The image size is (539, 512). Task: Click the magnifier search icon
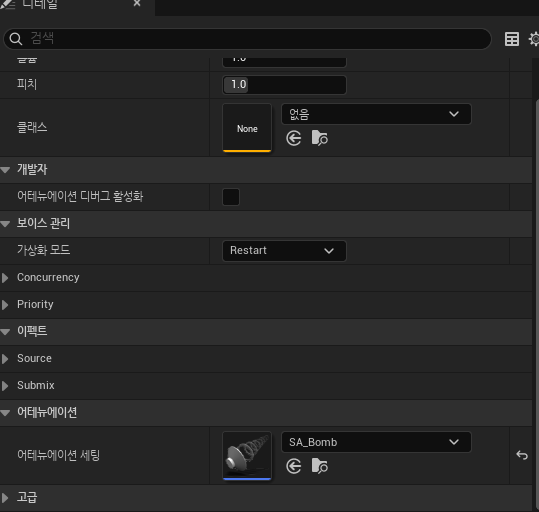(15, 39)
